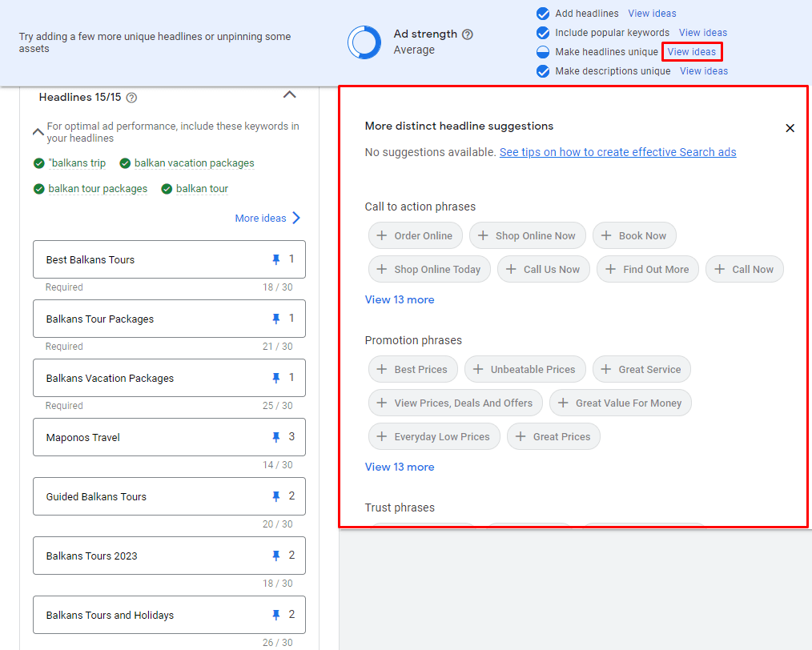This screenshot has height=650, width=812.
Task: Collapse the keyword suggestions chevron
Action: [38, 132]
